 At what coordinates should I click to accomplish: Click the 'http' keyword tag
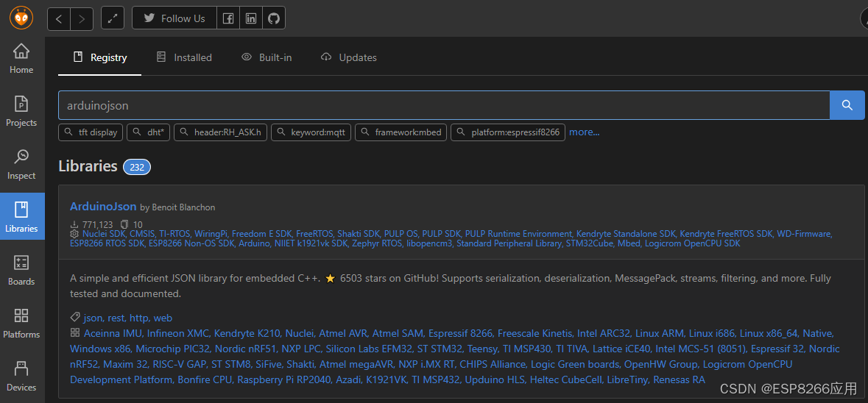click(x=139, y=318)
